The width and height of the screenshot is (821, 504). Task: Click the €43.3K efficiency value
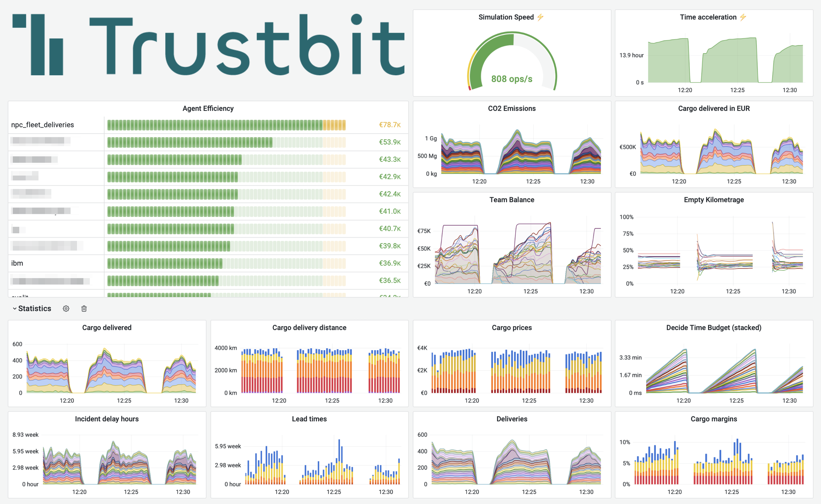(x=390, y=159)
